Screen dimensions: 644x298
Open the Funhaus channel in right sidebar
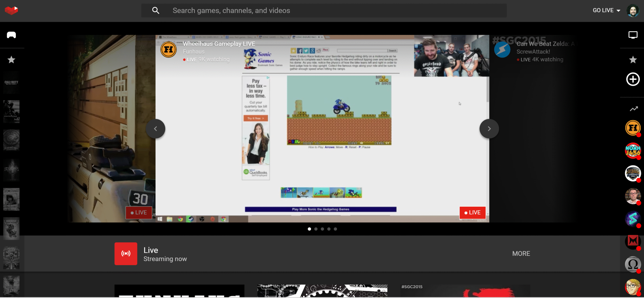633,128
